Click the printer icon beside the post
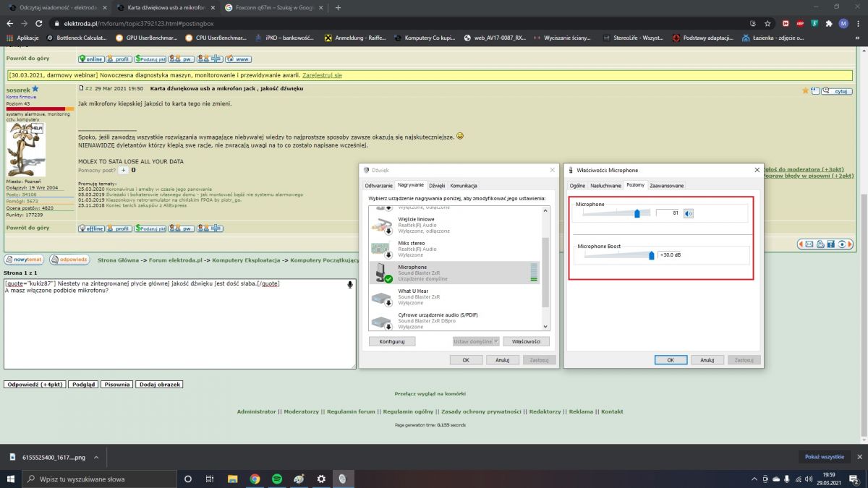 tap(820, 244)
